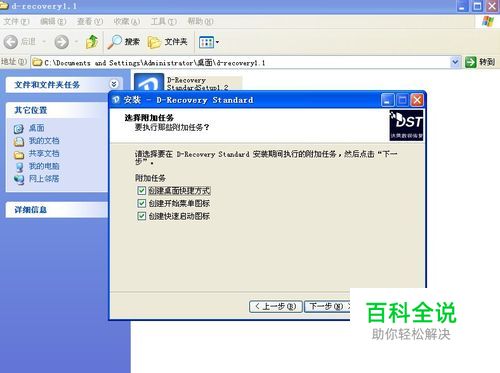Open the Edit (编辑) menu
Viewport: 500px width, 373px height.
[x=53, y=22]
